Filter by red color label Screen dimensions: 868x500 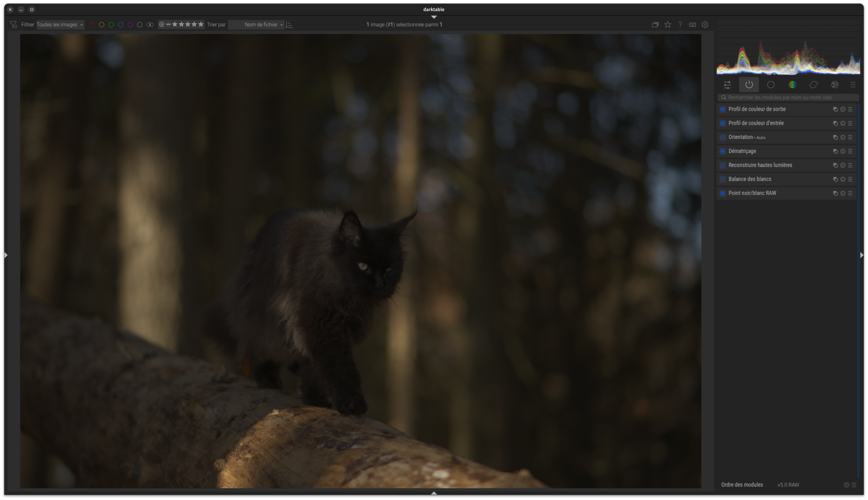pyautogui.click(x=92, y=25)
